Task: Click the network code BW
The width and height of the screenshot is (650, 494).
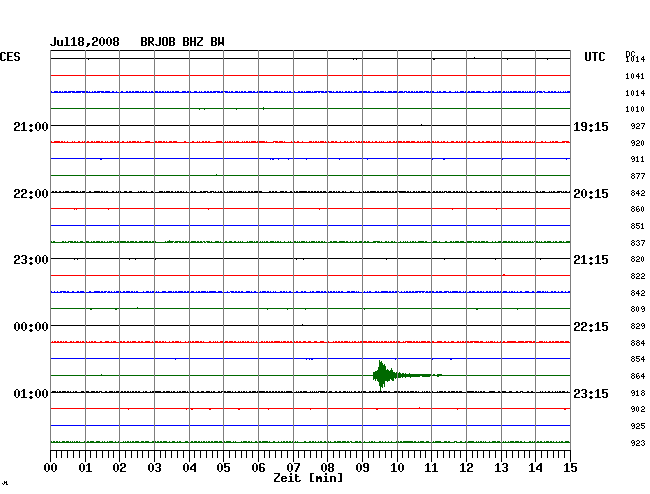Action: 217,42
